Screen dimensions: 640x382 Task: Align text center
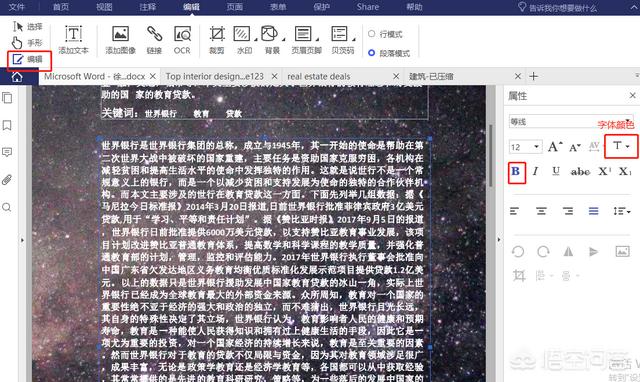541,211
